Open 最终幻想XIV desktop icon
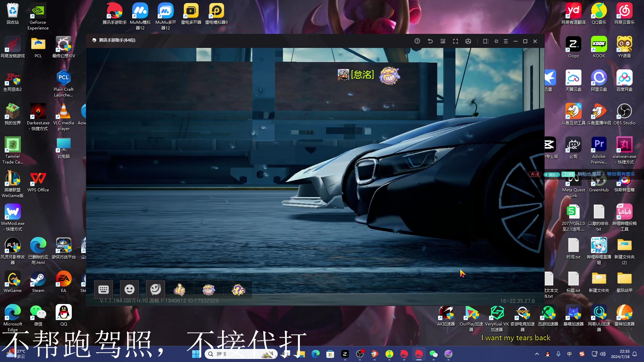 [x=63, y=47]
